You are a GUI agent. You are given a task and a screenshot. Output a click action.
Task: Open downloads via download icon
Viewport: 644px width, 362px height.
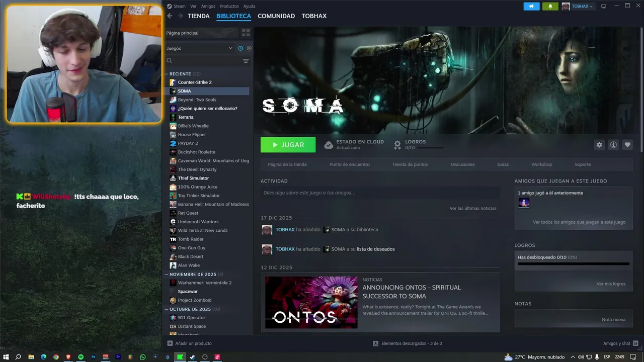pyautogui.click(x=375, y=343)
